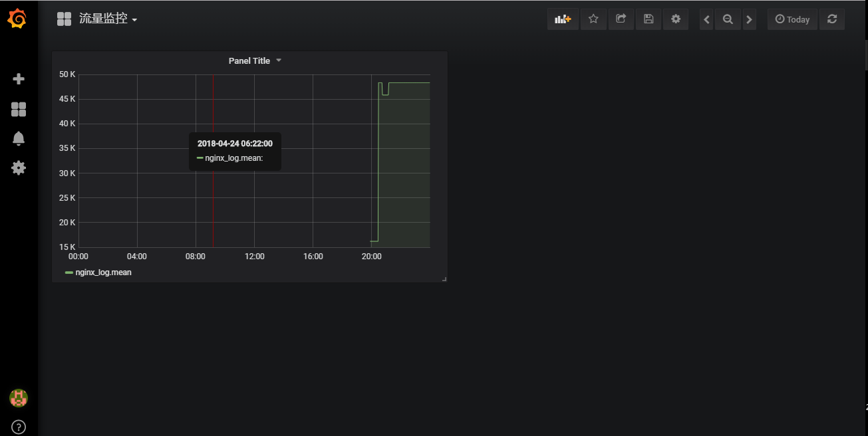Screen dimensions: 868x436
Task: Open the help question mark icon
Action: pos(18,427)
